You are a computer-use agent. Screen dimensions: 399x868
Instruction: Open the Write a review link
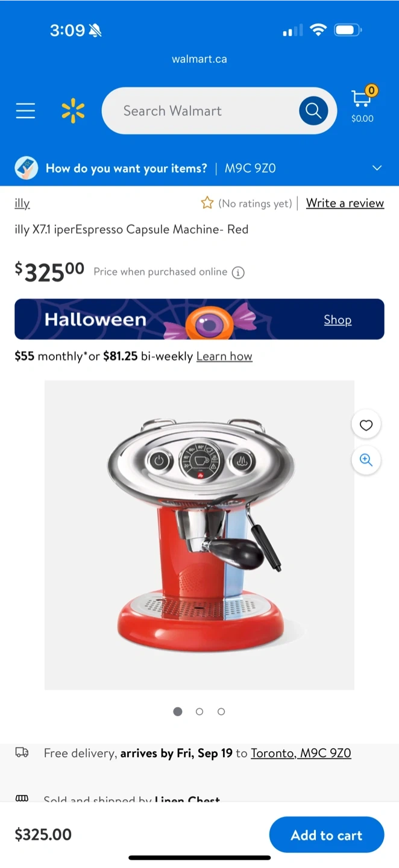tap(345, 203)
